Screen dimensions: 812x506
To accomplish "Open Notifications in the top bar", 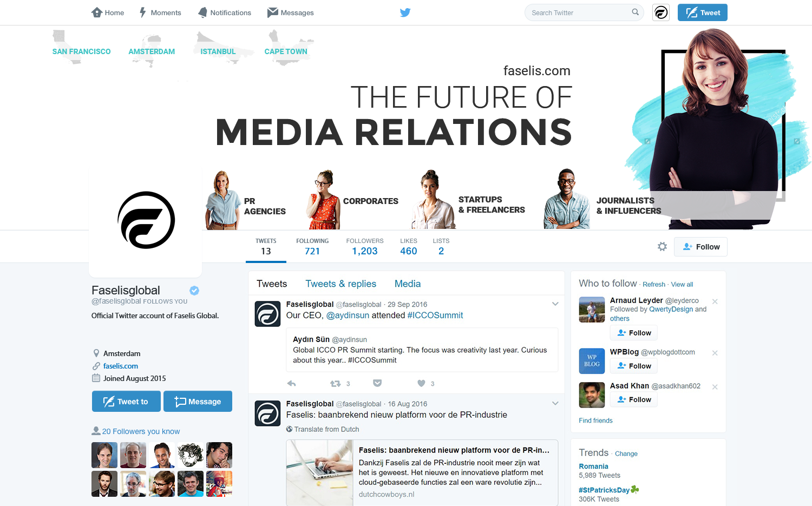I will pos(225,12).
